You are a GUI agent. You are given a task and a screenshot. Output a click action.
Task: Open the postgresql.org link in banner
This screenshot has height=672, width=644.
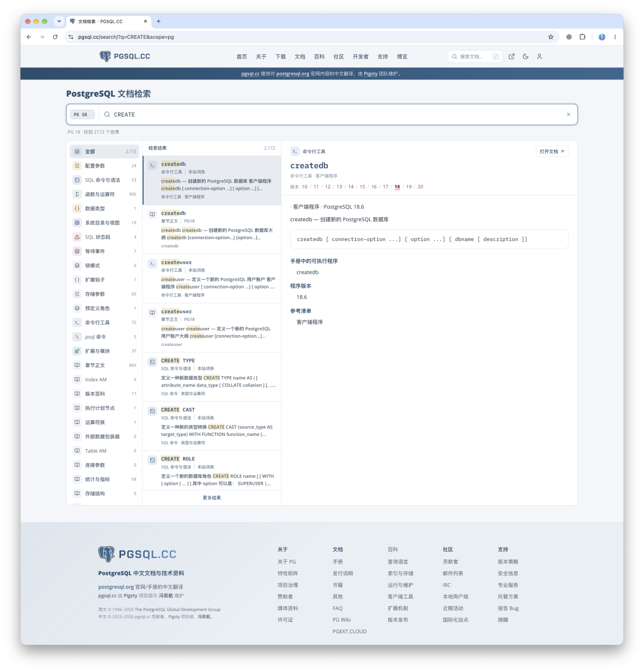coord(293,74)
